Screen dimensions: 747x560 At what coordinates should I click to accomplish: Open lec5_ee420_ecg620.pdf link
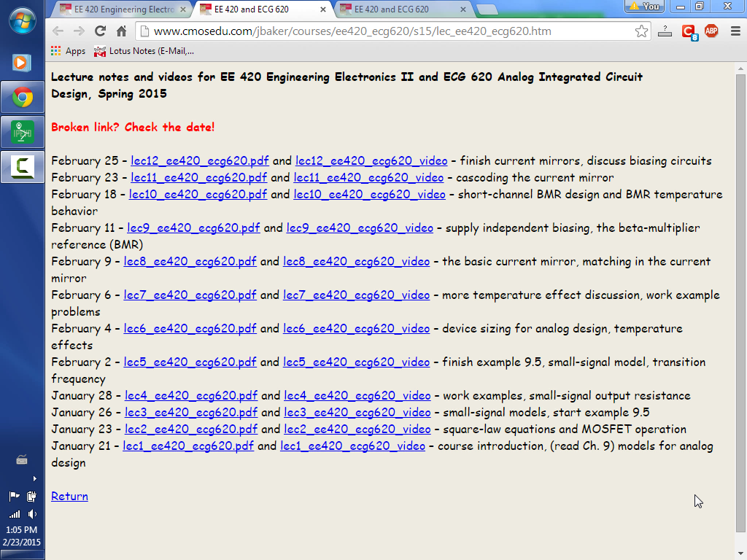tap(190, 362)
